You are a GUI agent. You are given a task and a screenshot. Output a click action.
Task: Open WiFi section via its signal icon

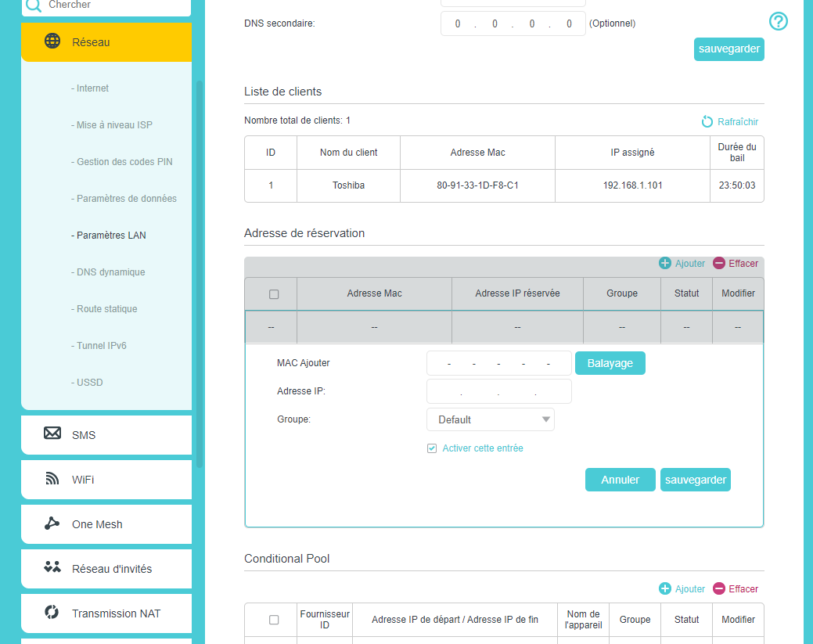52,479
